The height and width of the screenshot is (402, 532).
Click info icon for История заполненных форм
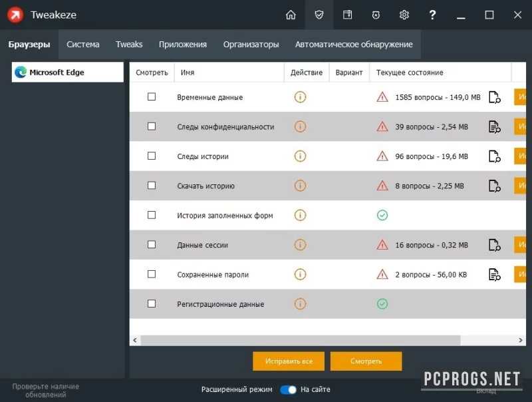point(300,215)
